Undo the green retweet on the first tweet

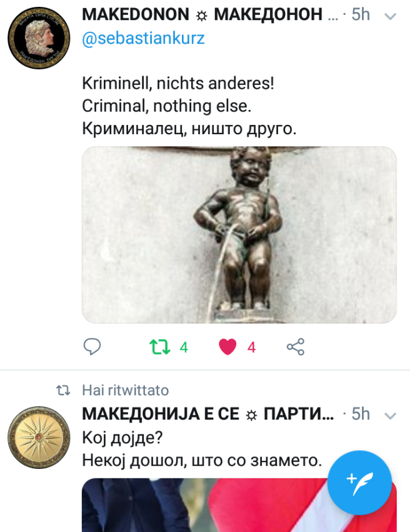tap(159, 347)
